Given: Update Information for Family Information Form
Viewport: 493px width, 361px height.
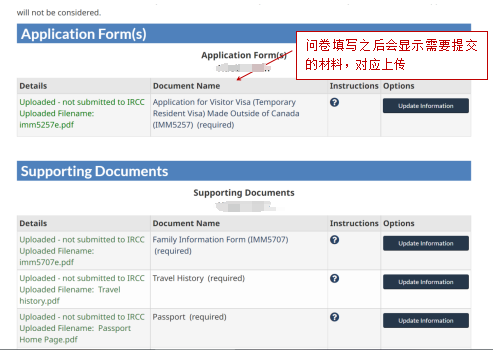Looking at the screenshot, I should 426,243.
